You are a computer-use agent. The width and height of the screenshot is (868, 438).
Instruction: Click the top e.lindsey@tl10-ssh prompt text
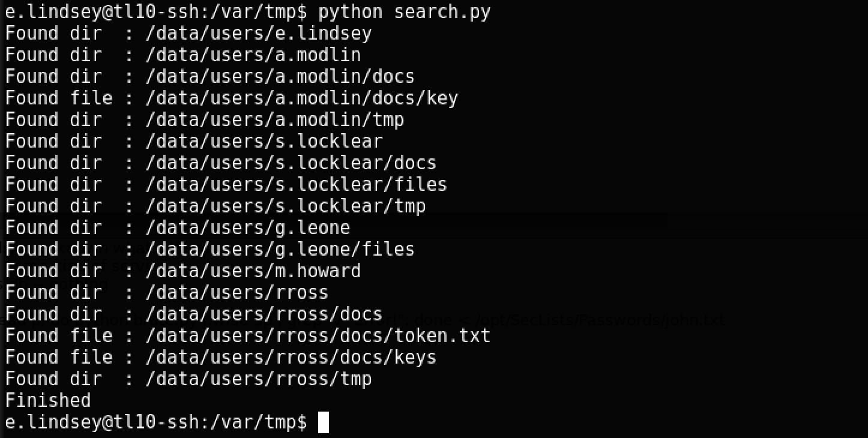(x=155, y=11)
